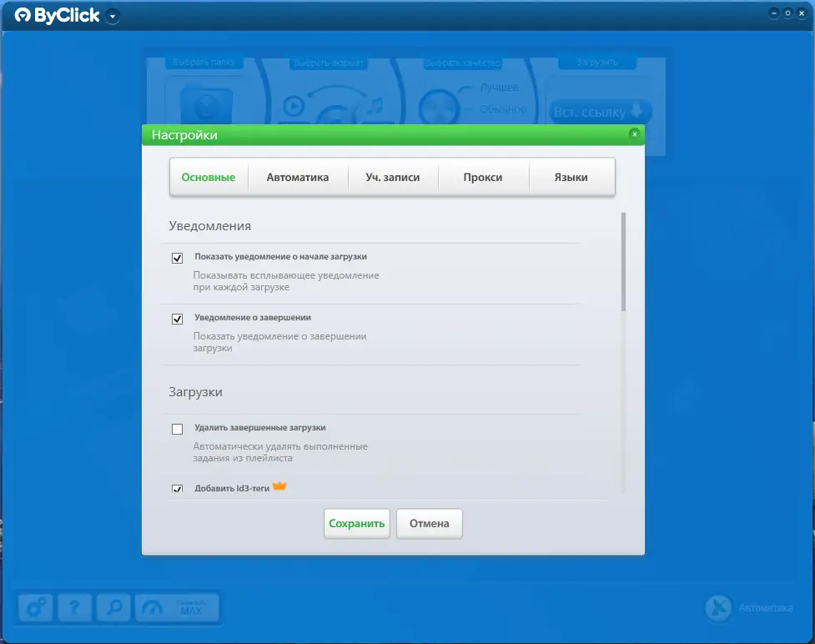Click the Загрузки section heading
Screen dimensions: 815x644
pyautogui.click(x=195, y=392)
